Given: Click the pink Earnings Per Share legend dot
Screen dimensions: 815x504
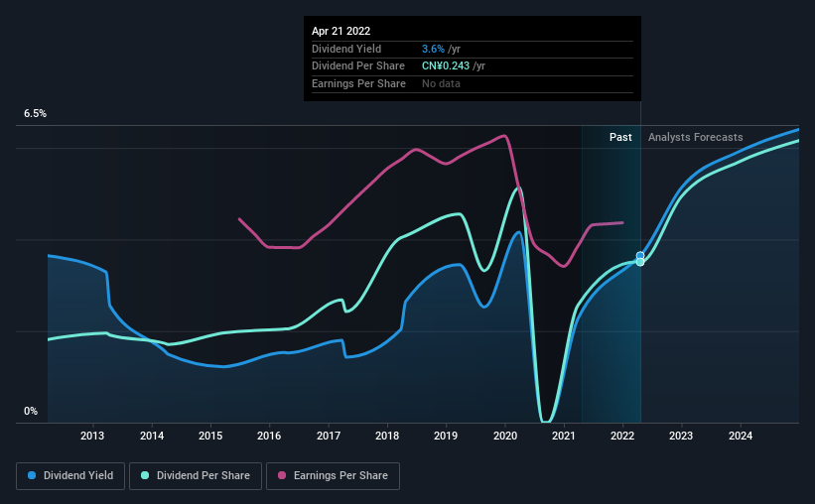Looking at the screenshot, I should (x=282, y=475).
